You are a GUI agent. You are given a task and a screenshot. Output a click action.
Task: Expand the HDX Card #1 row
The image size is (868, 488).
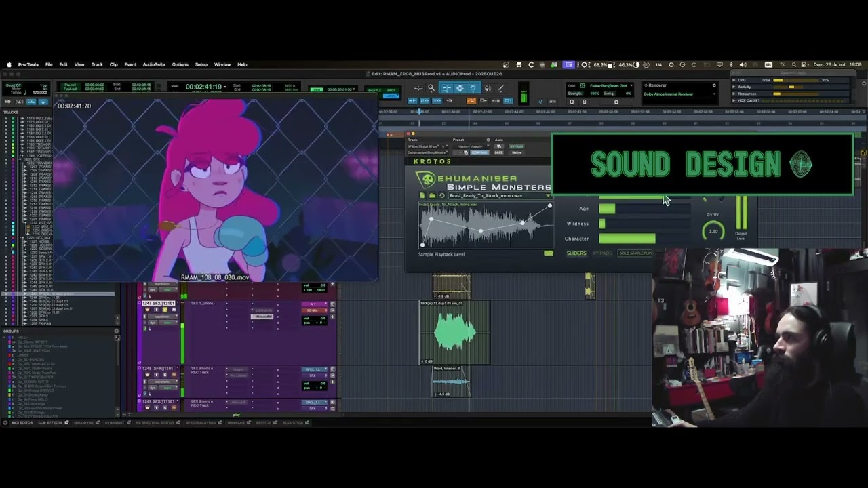click(734, 100)
